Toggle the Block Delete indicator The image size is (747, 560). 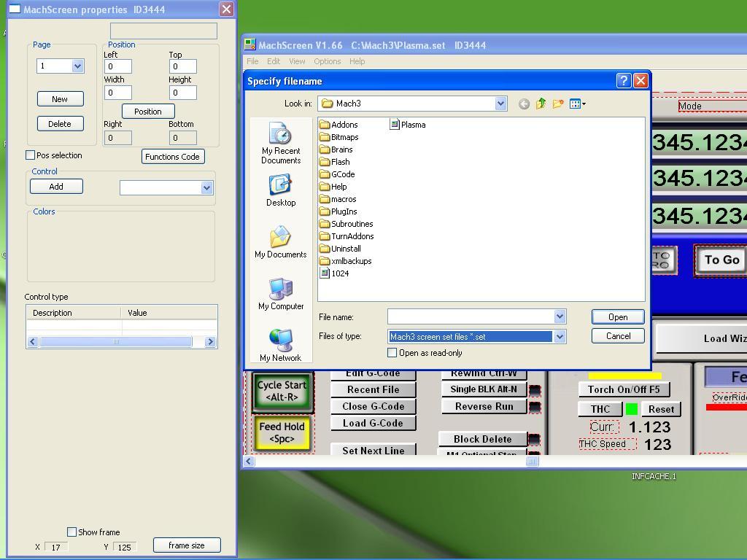(535, 439)
